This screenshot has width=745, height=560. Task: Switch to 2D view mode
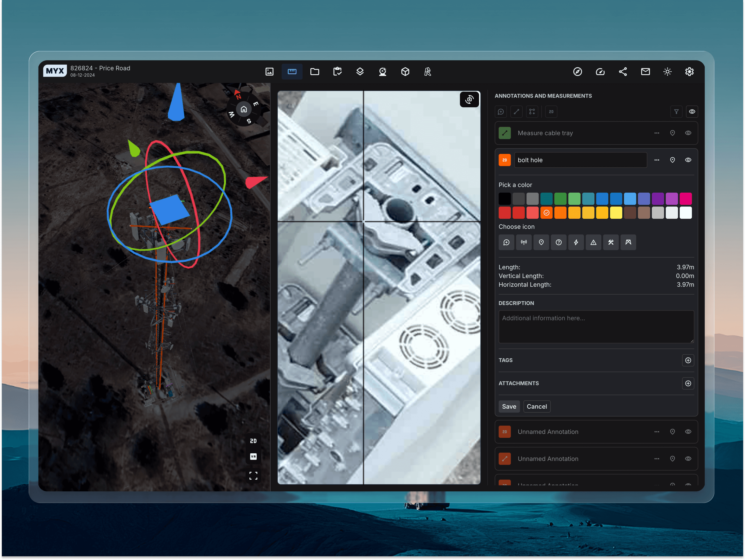(x=253, y=441)
